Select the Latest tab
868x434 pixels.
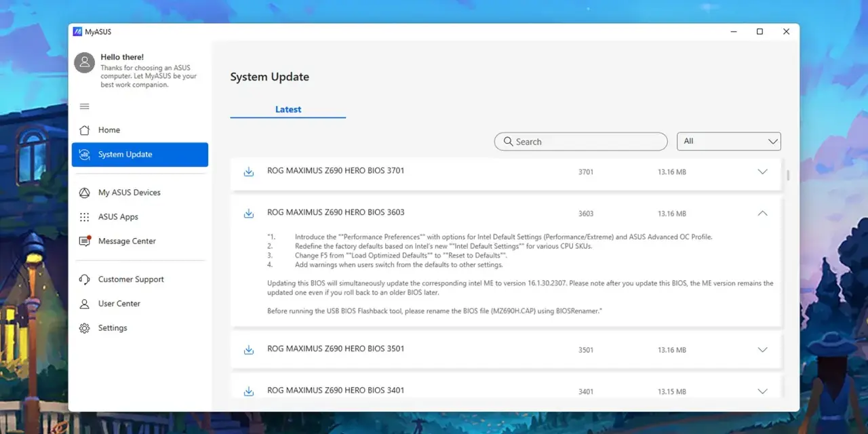click(288, 109)
